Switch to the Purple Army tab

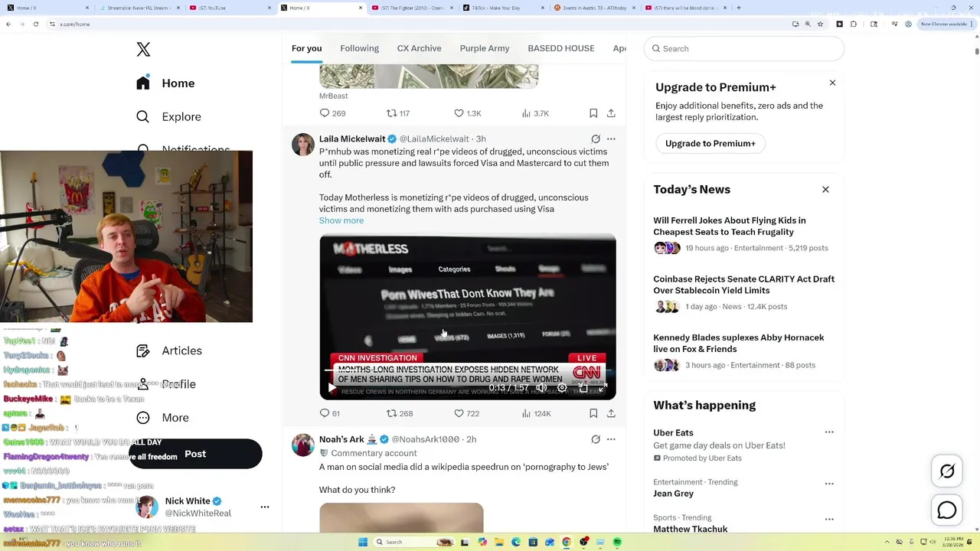[x=485, y=48]
